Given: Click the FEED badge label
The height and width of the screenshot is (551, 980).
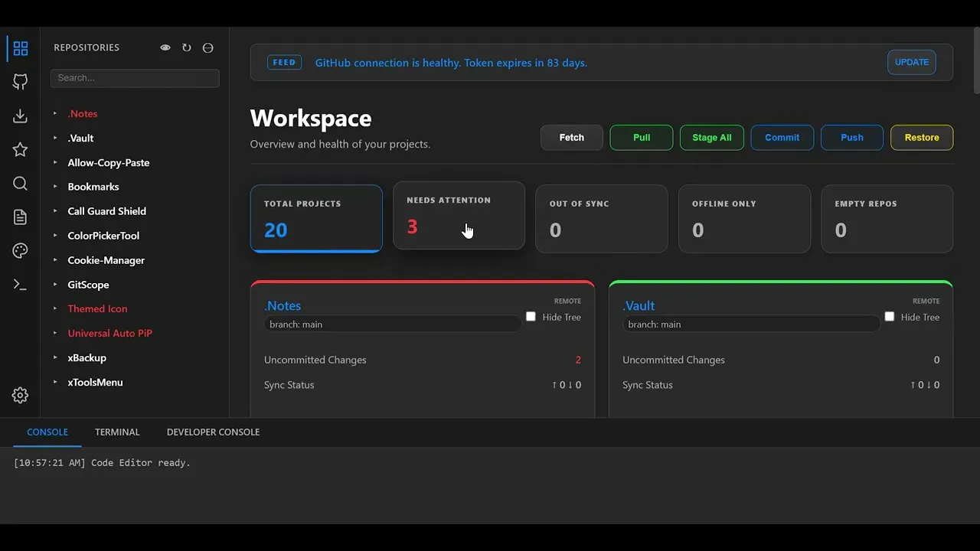Looking at the screenshot, I should coord(284,63).
